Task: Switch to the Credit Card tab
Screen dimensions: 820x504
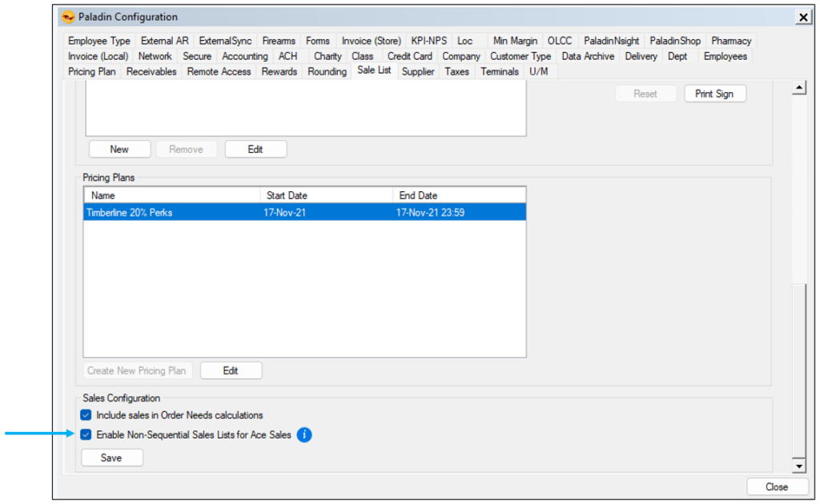Action: 409,57
